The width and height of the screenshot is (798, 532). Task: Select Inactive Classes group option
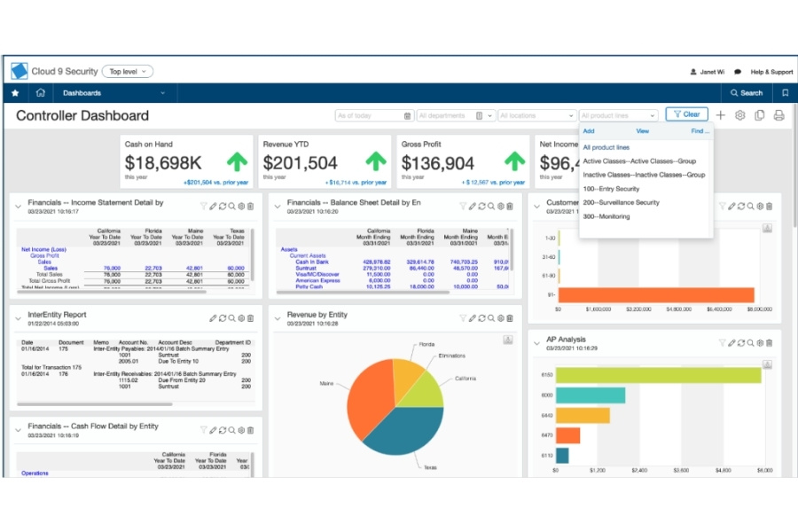coord(644,175)
